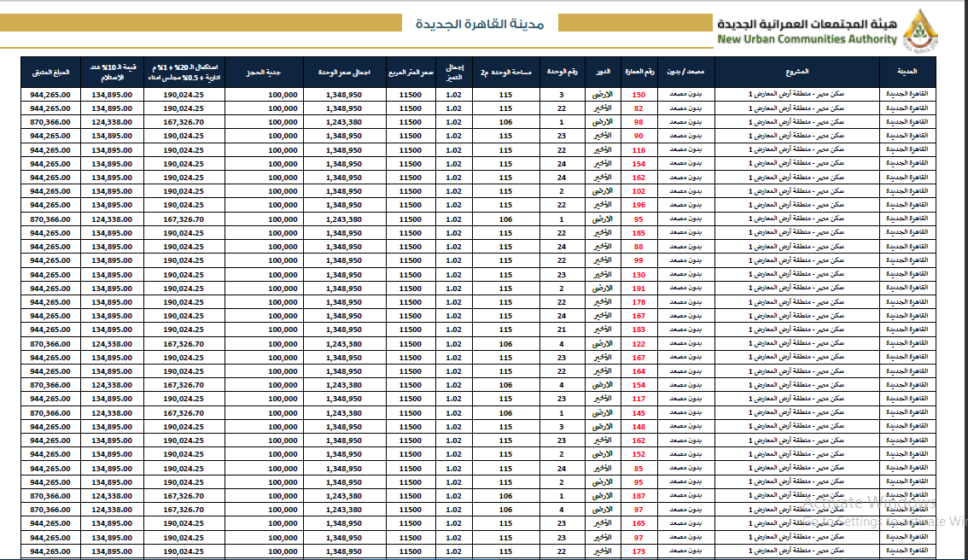
Task: Click floor 'الارضي' in building 150 row
Action: tap(602, 95)
